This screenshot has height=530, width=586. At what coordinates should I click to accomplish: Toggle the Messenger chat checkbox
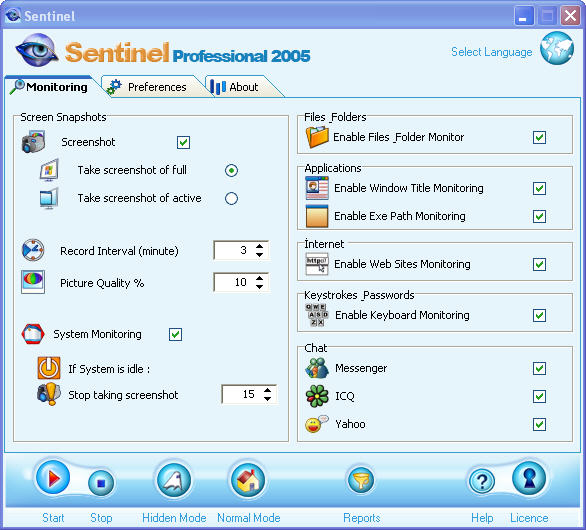click(x=539, y=368)
